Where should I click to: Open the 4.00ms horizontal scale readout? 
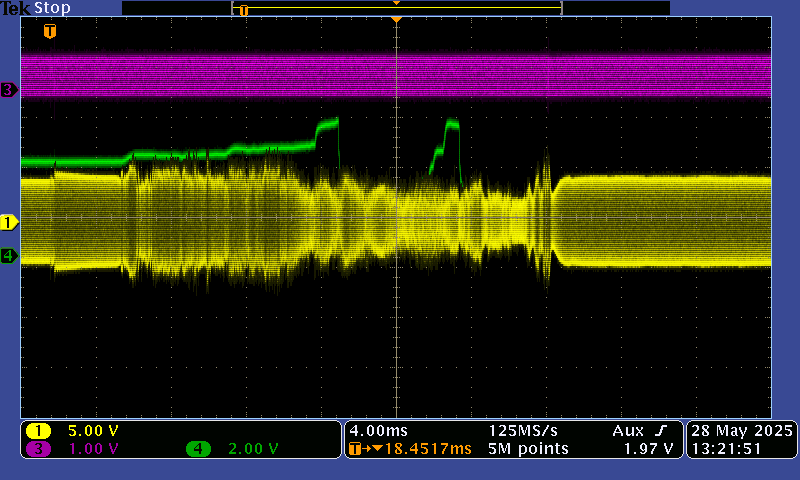point(377,430)
